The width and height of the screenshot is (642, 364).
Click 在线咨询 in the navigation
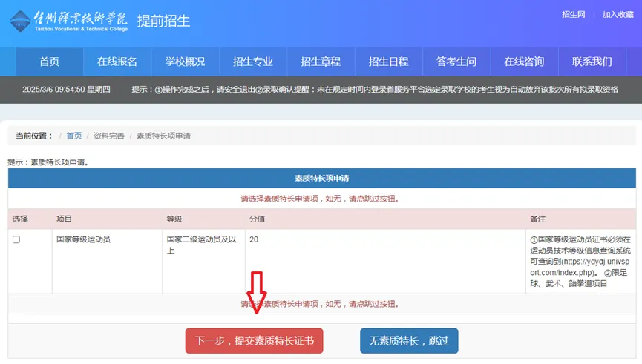(x=524, y=62)
